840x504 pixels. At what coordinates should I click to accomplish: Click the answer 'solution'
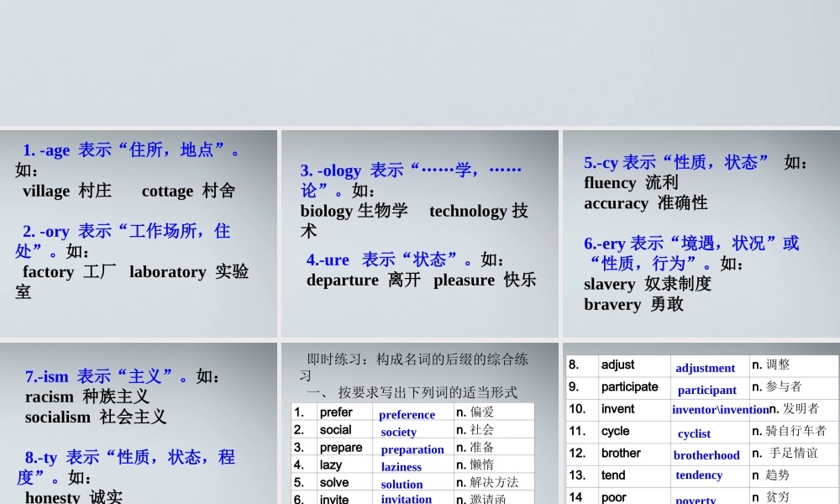point(402,485)
